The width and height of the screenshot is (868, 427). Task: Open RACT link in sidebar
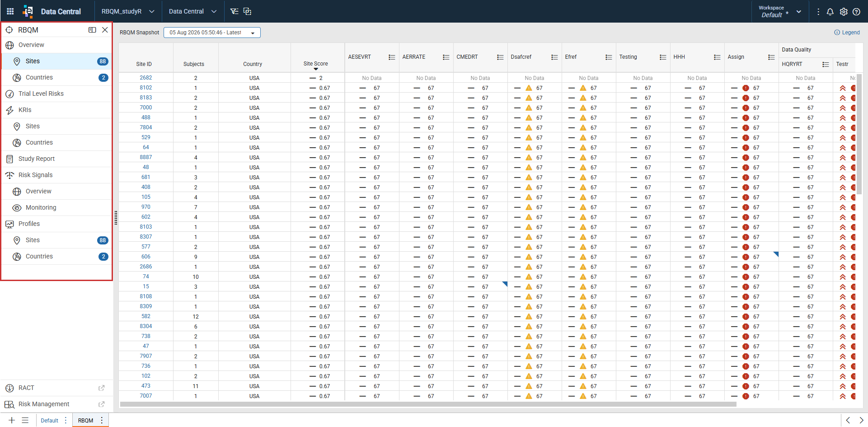(26, 388)
